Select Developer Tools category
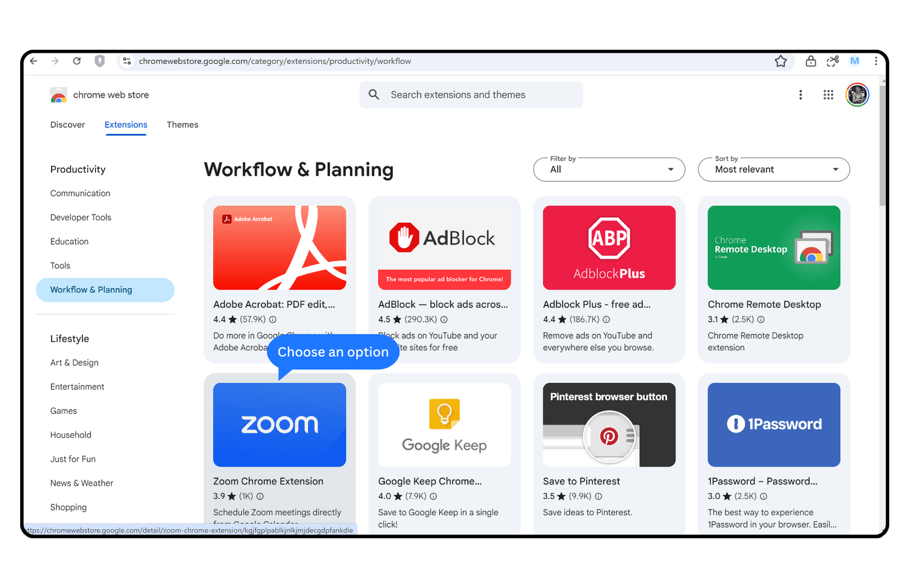Viewport: 910px width, 588px height. click(x=81, y=218)
